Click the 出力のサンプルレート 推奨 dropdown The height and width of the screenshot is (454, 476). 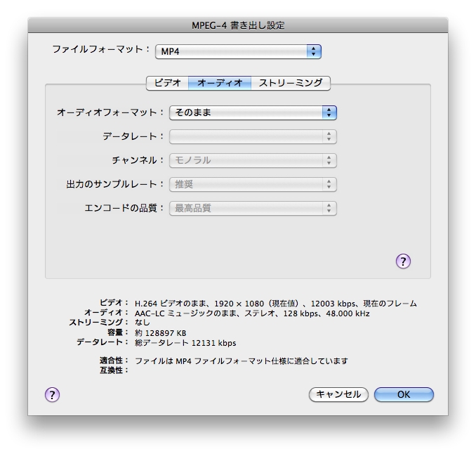pos(253,184)
